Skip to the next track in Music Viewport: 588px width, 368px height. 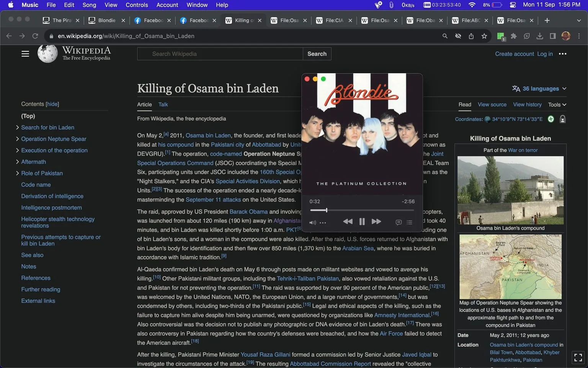376,221
